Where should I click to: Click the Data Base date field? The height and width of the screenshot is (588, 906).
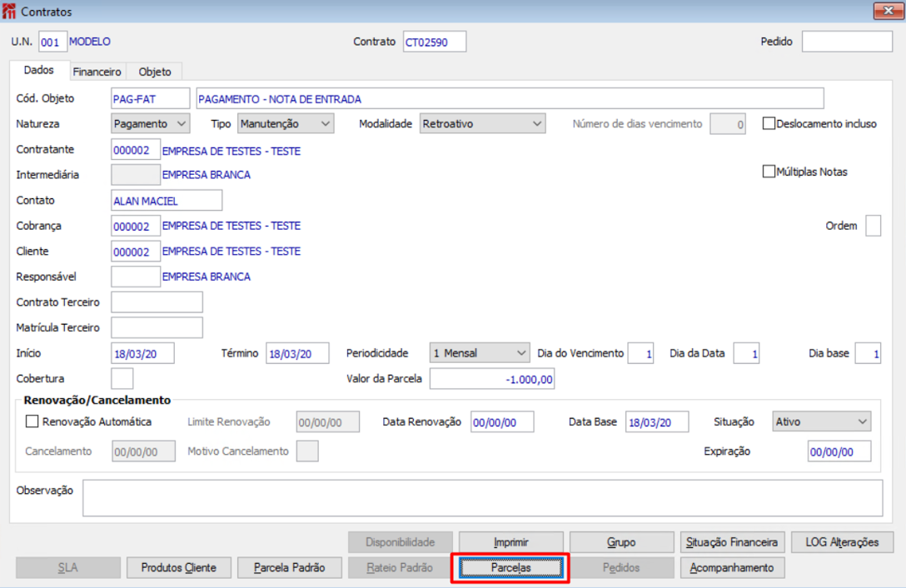[x=657, y=422]
